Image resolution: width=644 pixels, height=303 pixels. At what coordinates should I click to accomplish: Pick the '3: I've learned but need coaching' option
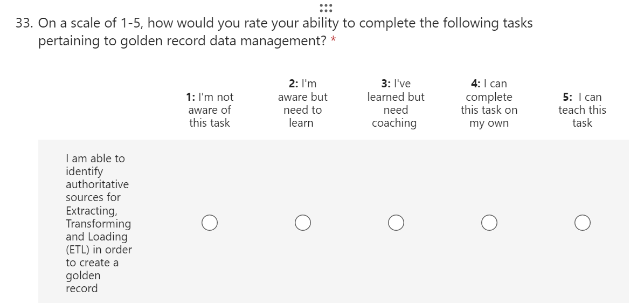[396, 223]
